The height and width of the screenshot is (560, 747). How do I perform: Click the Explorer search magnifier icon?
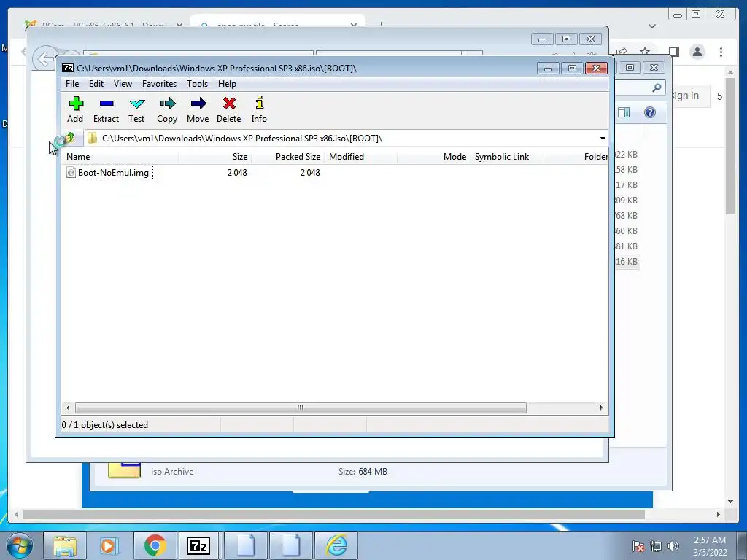[657, 87]
